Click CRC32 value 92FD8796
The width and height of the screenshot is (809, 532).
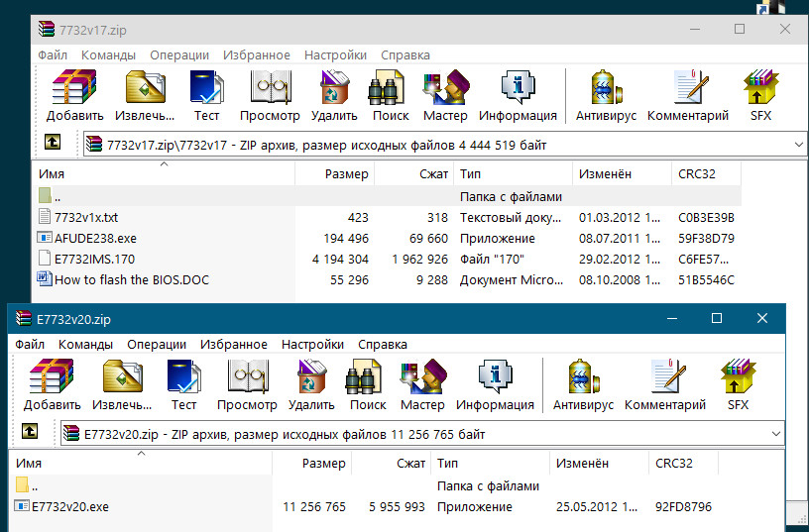683,507
